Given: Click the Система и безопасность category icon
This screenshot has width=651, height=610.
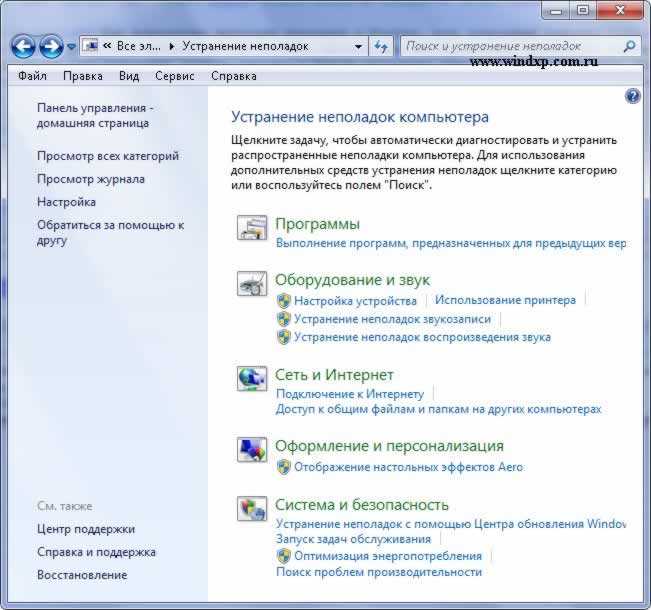Looking at the screenshot, I should click(252, 509).
